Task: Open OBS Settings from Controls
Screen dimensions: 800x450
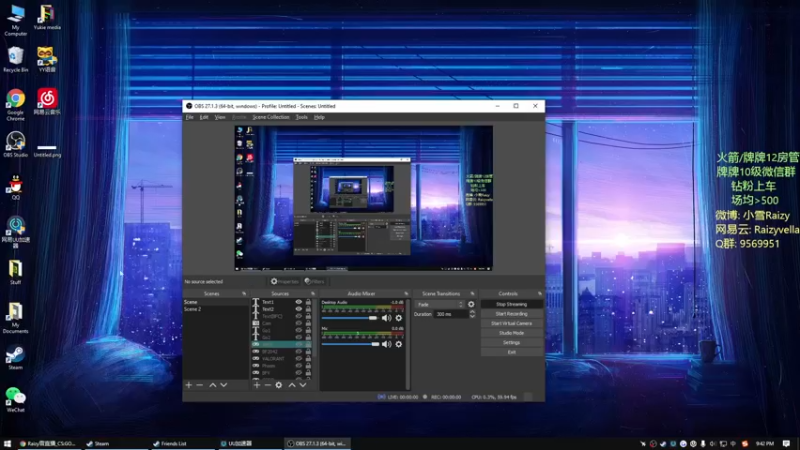Action: [511, 343]
